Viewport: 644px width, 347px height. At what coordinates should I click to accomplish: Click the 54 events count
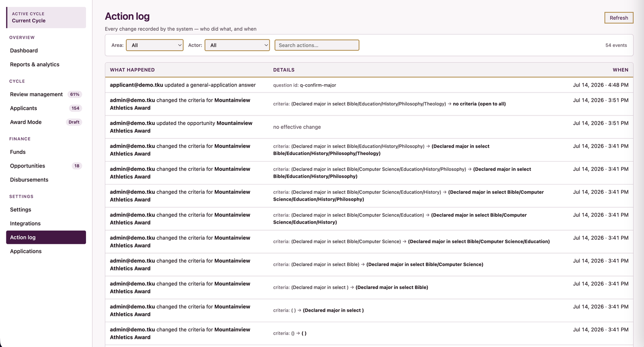coord(616,45)
